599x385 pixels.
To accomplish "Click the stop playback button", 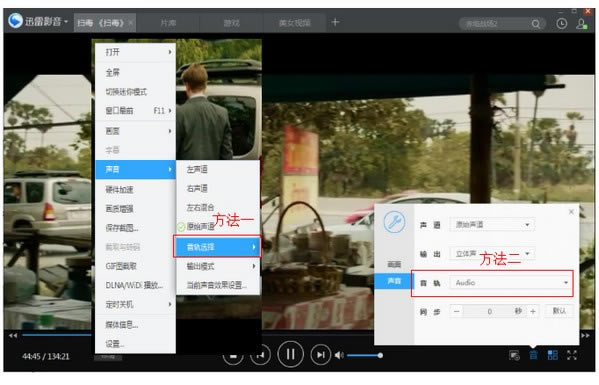I will pyautogui.click(x=233, y=355).
